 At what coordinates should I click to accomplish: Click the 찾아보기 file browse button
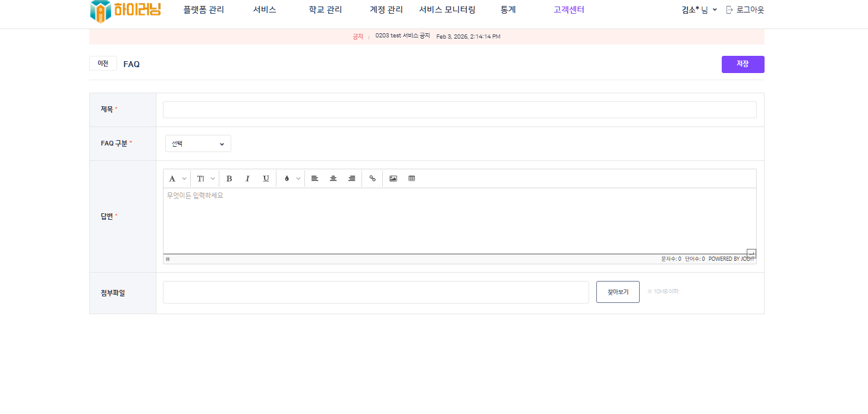point(618,292)
